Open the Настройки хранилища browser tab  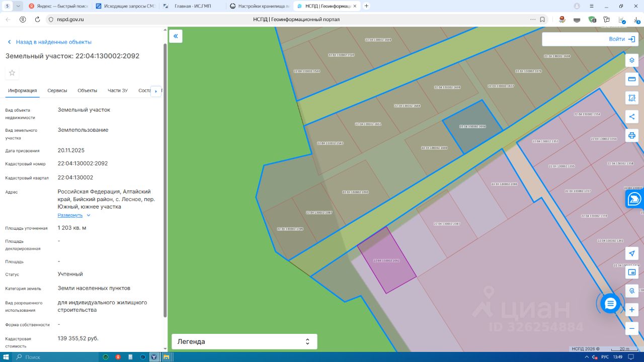pos(259,6)
